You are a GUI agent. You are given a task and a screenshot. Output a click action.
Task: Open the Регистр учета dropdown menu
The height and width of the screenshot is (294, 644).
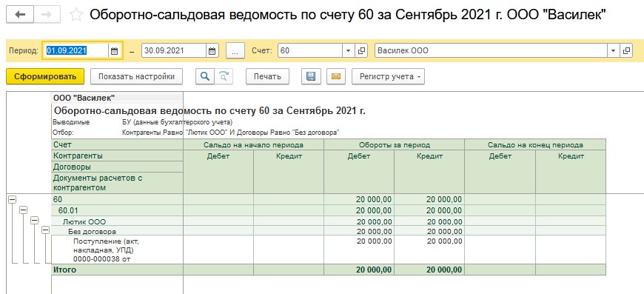pos(388,76)
